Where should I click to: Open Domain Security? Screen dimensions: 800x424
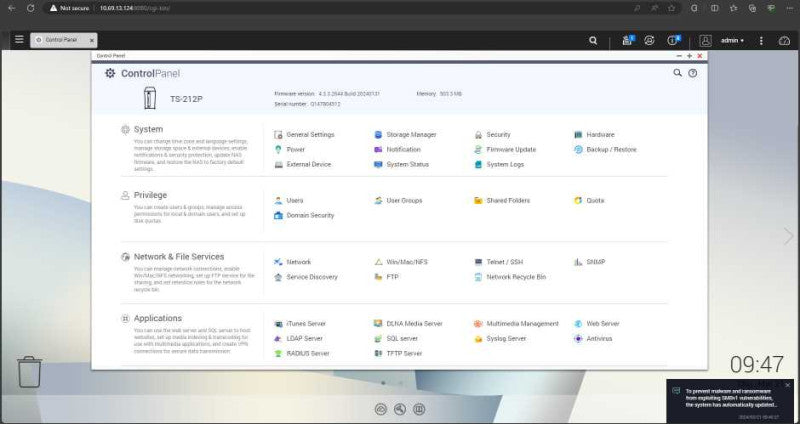click(x=304, y=215)
